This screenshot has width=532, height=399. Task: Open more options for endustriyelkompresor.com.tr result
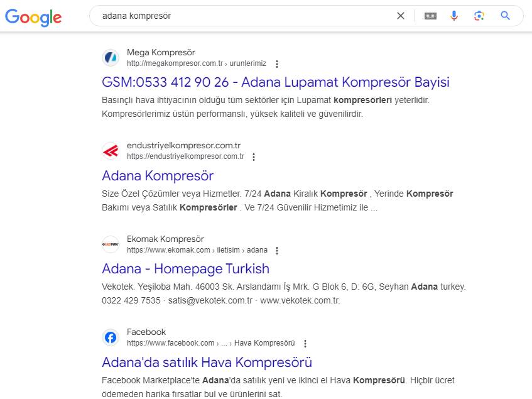254,157
